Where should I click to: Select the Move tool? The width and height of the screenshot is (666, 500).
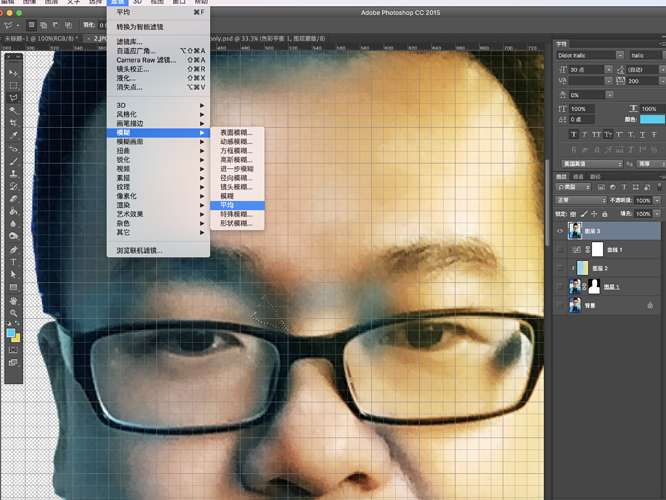pos(13,73)
